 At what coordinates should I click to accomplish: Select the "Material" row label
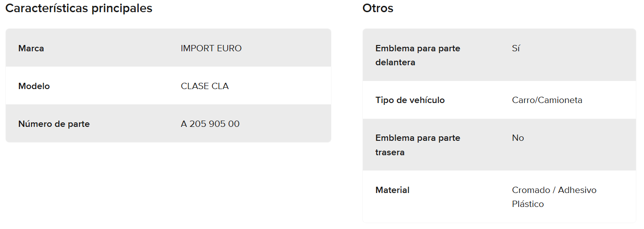393,190
